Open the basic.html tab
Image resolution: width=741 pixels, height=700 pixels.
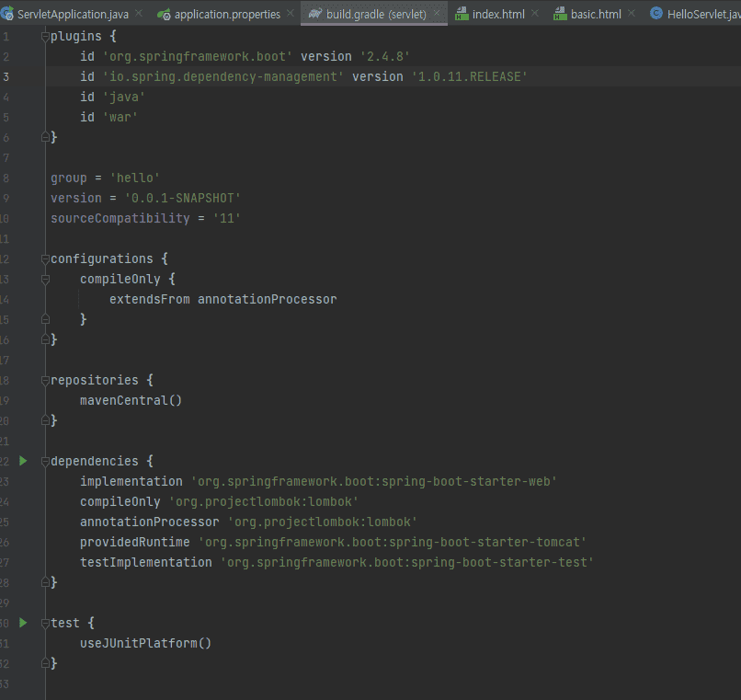596,14
